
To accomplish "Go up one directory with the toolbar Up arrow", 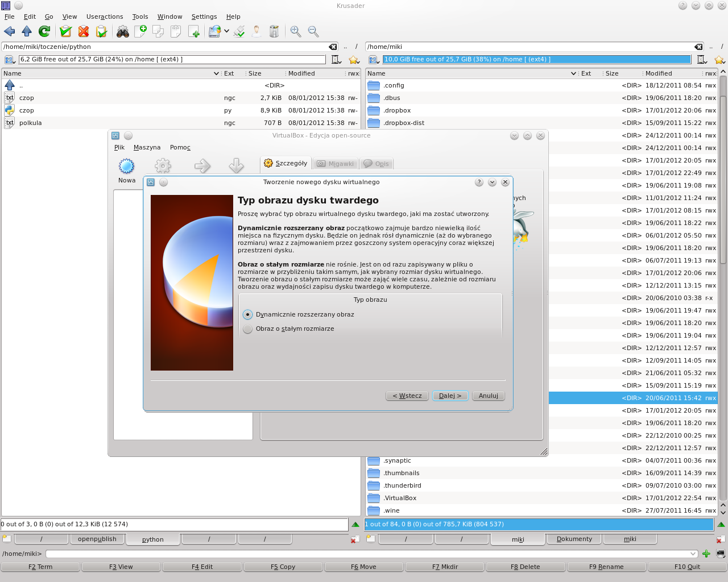I will tap(27, 31).
